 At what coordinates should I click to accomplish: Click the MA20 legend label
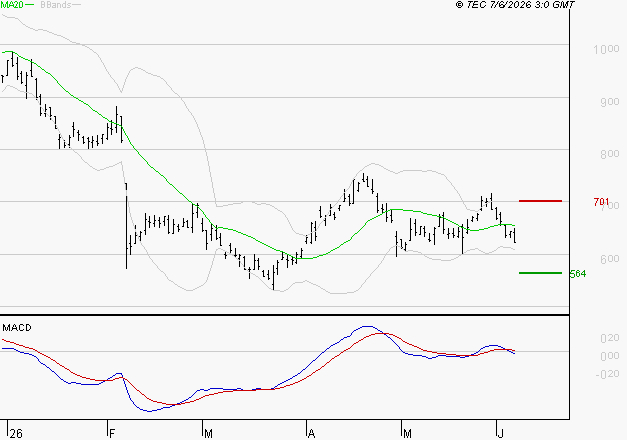tap(12, 4)
